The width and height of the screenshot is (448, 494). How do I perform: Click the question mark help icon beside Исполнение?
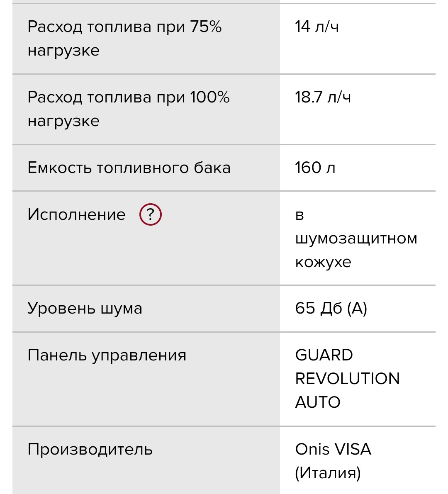150,214
